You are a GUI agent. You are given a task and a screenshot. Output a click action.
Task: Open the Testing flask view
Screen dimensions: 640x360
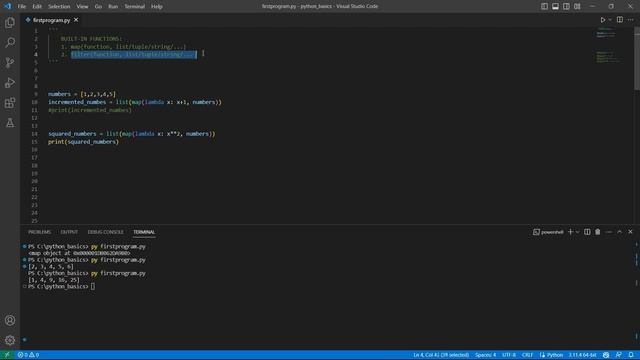point(10,122)
